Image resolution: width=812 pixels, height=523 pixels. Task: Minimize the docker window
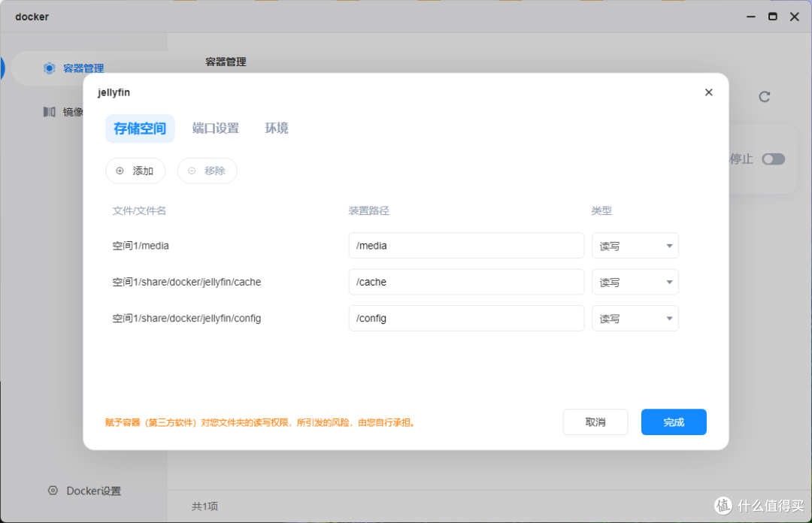click(x=751, y=17)
